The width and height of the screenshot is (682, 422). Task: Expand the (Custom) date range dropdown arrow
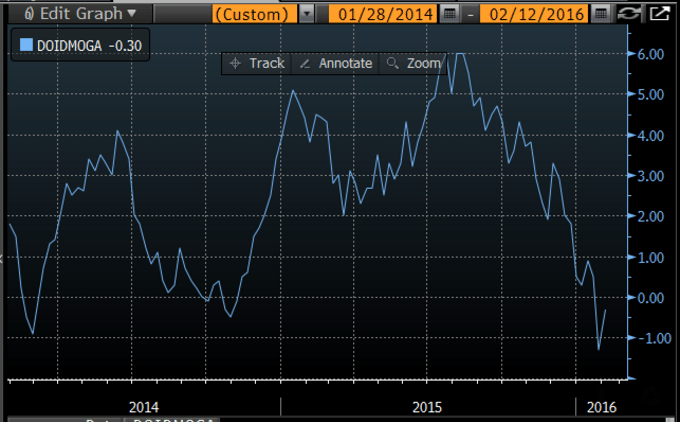307,14
